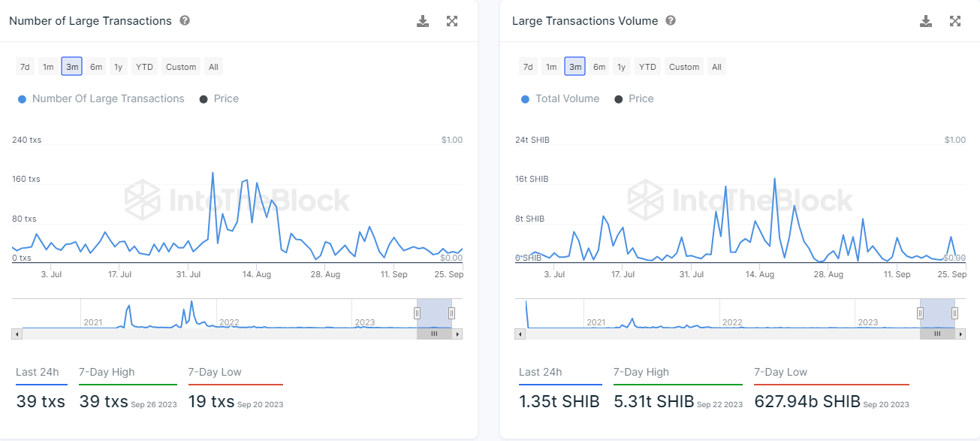
Task: Toggle Price series in left chart legend
Action: (x=219, y=98)
